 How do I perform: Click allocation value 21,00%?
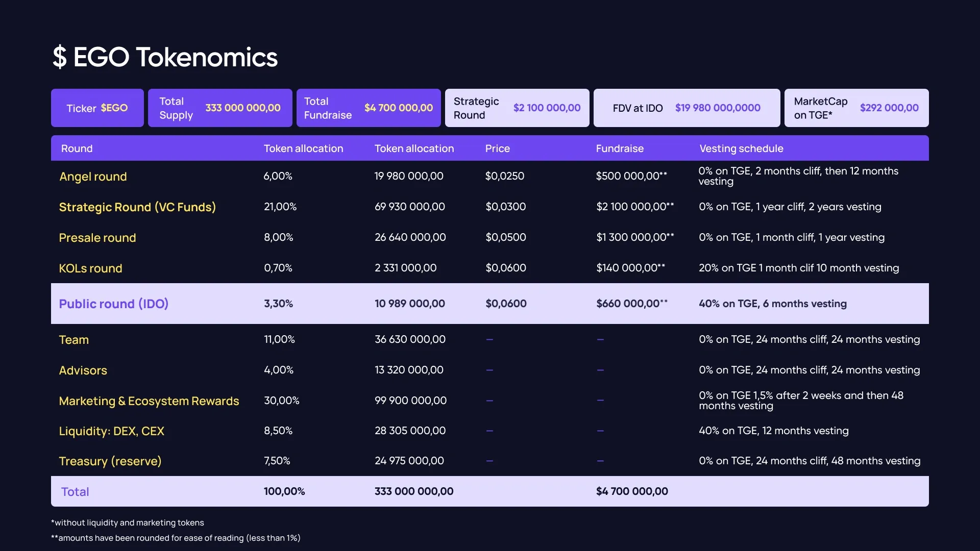[x=280, y=207]
